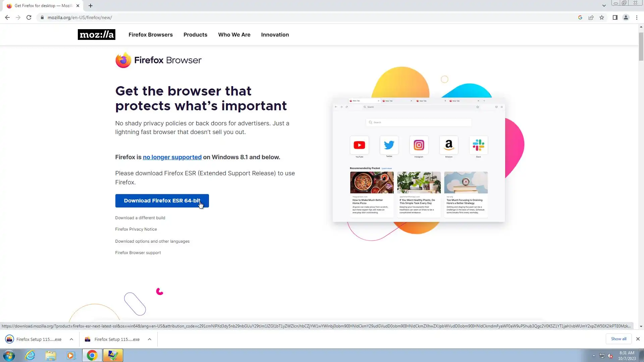
Task: Click the share page icon
Action: pos(591,17)
